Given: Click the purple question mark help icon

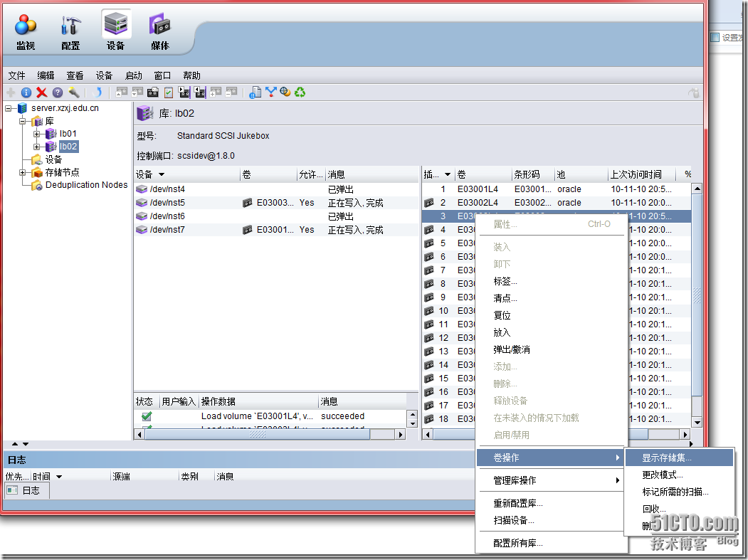Looking at the screenshot, I should click(57, 93).
